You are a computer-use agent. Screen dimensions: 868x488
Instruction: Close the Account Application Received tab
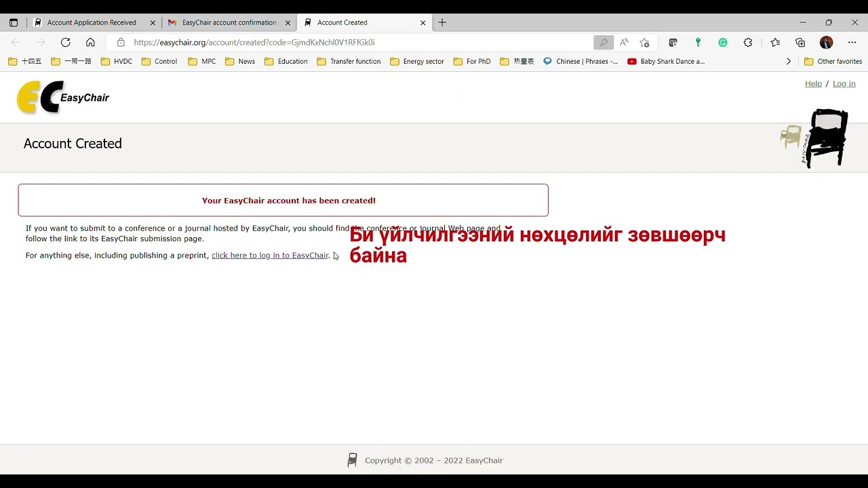tap(153, 22)
